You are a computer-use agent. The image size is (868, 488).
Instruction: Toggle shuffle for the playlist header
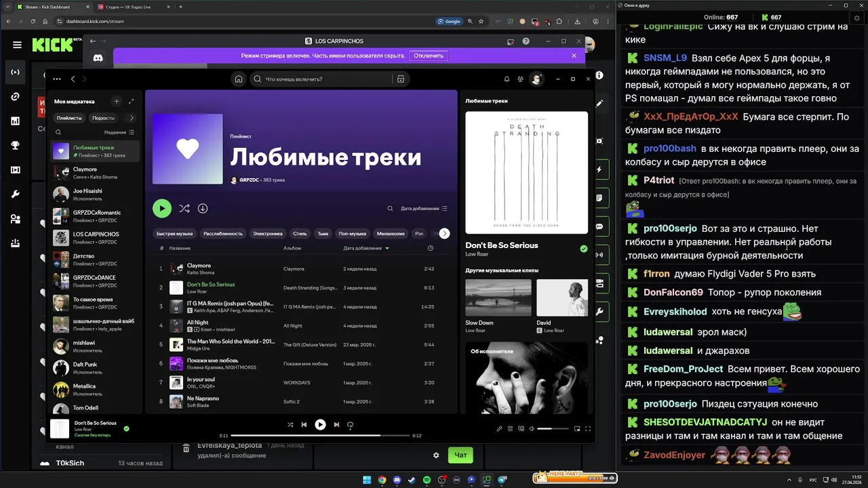(184, 208)
